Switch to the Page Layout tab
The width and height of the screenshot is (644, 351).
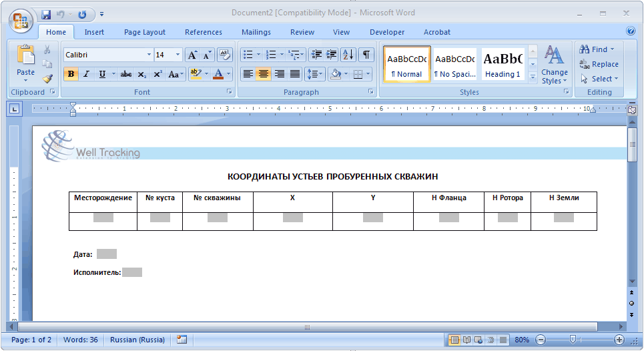coord(145,32)
